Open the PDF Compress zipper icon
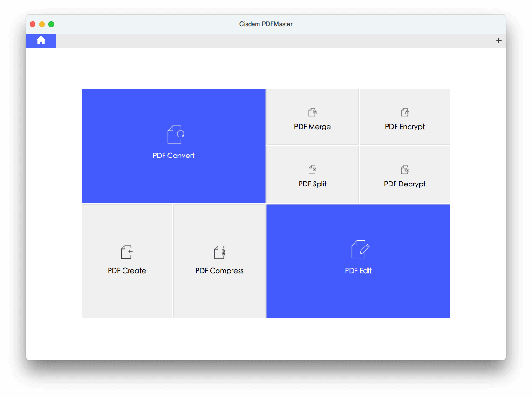532x397 pixels. point(219,251)
